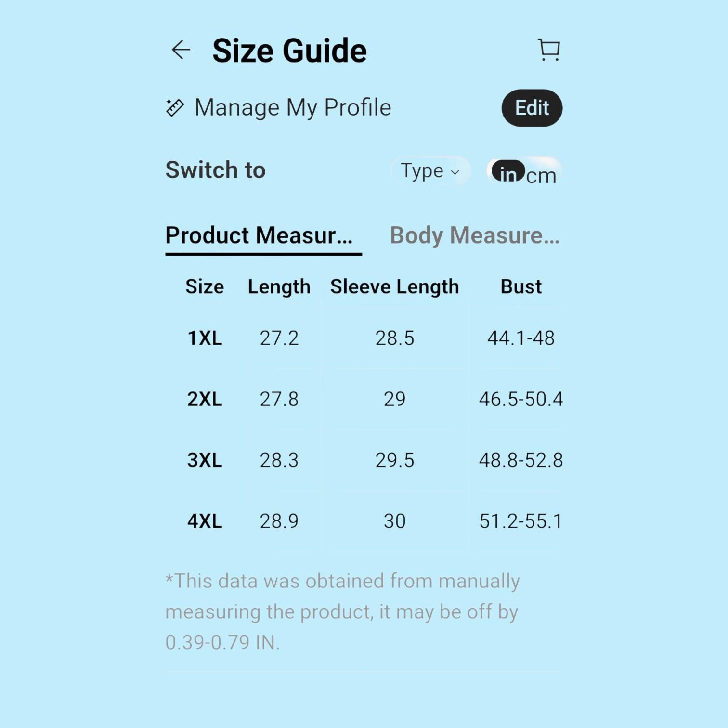
Task: Click the ruler icon beside Manage My Profile
Action: tap(175, 108)
